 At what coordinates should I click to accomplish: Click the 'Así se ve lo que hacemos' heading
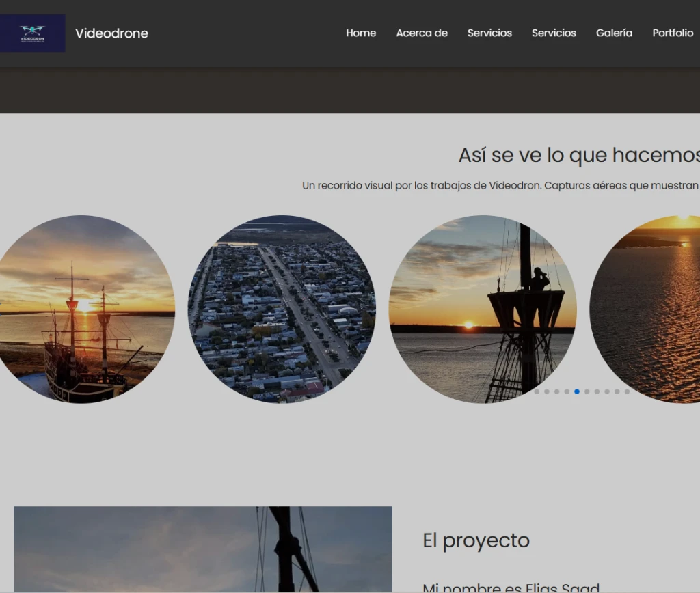579,155
